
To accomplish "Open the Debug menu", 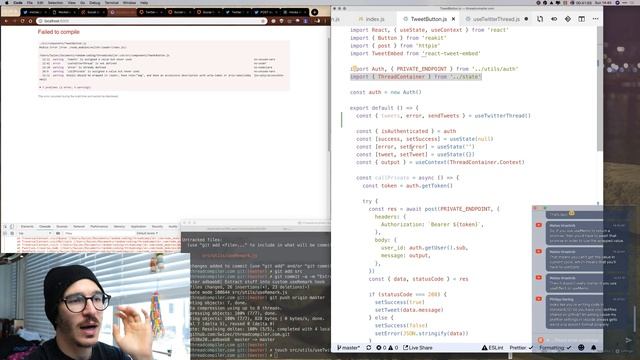I will point(95,2).
